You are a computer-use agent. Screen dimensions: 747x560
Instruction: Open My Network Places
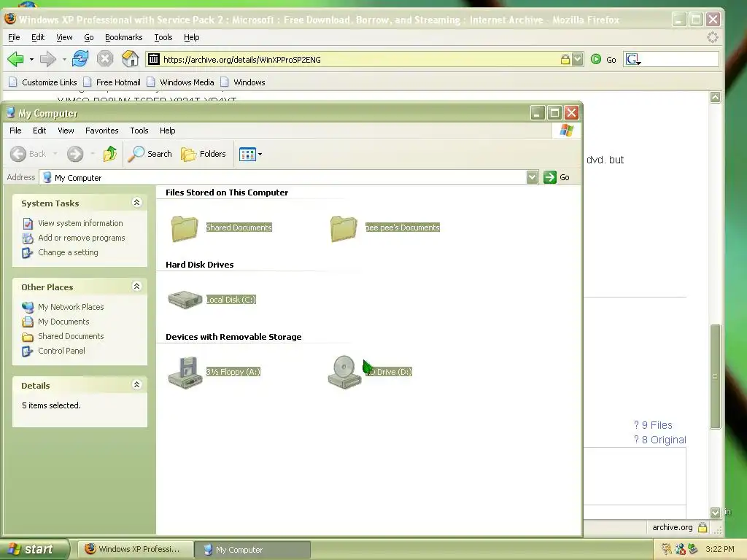pos(71,307)
